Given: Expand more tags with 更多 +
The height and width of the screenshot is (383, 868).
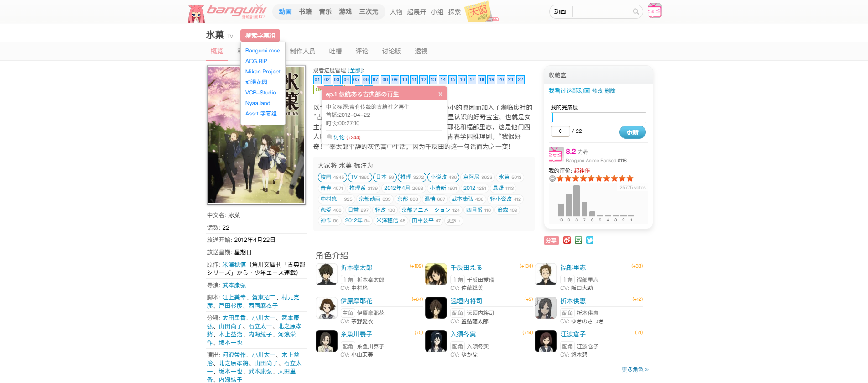Looking at the screenshot, I should tap(454, 221).
